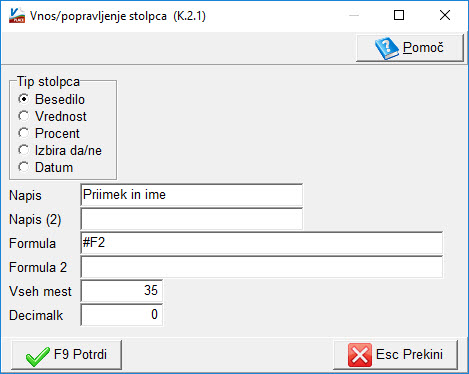
Task: Click the Vseh mest number field
Action: (121, 291)
